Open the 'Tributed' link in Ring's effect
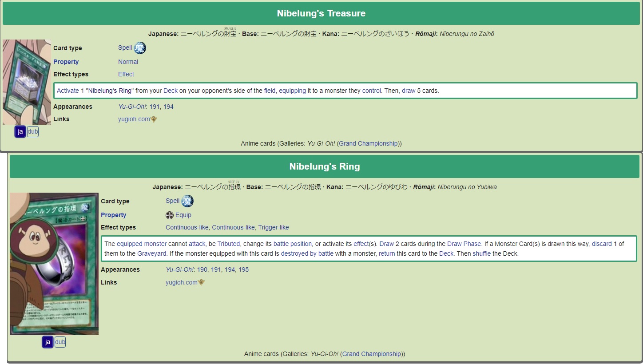This screenshot has width=643, height=364. pyautogui.click(x=228, y=244)
